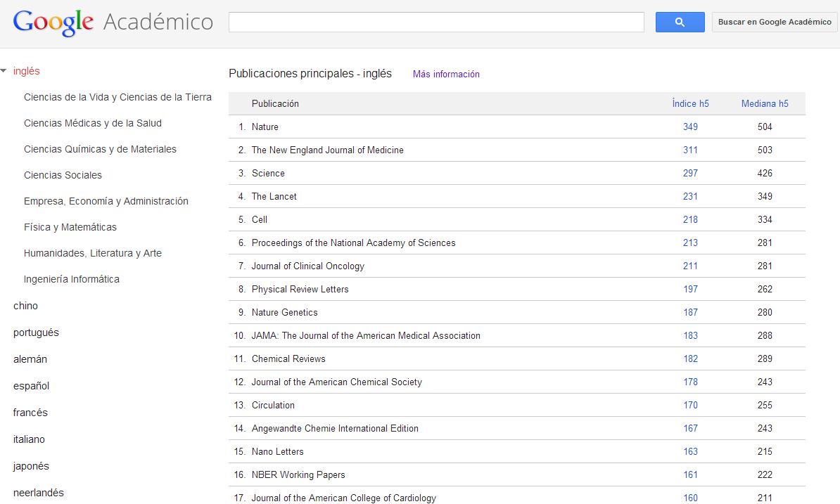Switch to español language publications
This screenshot has height=504, width=840.
pos(31,386)
